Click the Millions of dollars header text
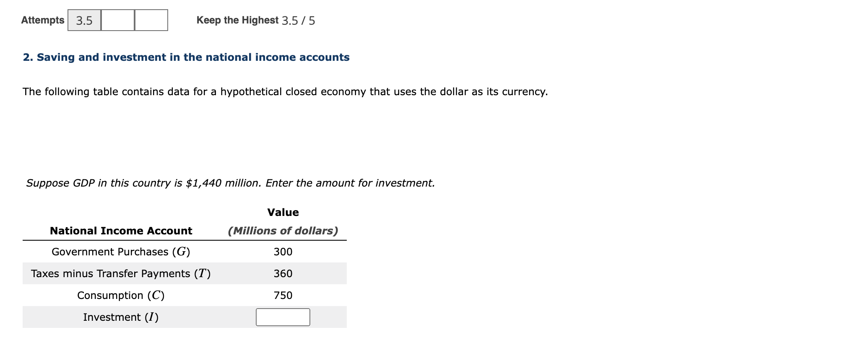 tap(283, 231)
